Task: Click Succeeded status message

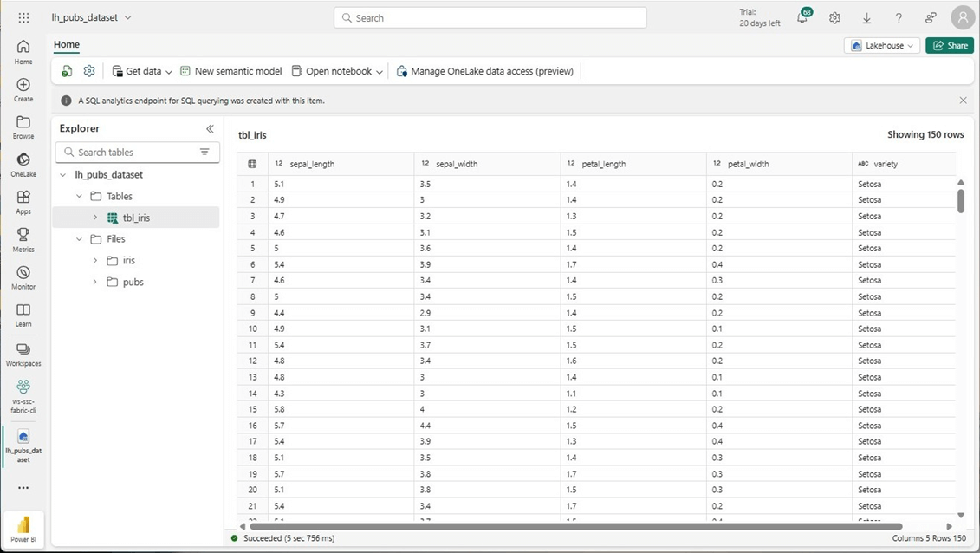Action: tap(289, 538)
